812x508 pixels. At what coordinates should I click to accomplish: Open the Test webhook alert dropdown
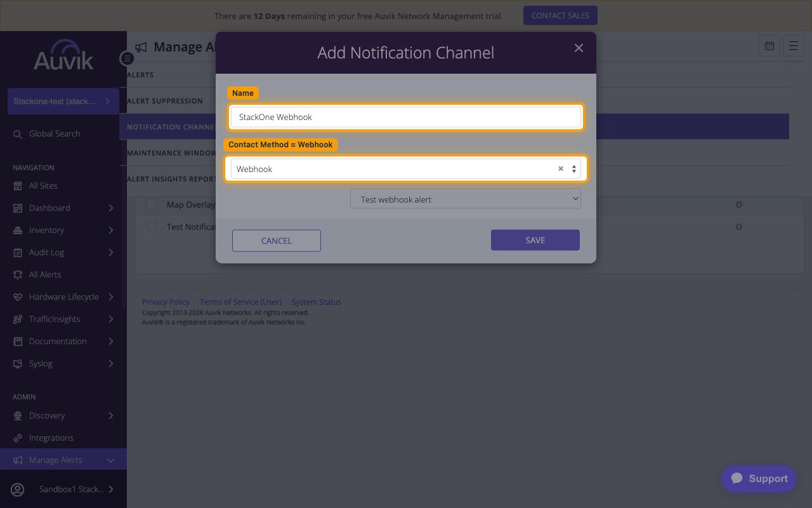466,199
